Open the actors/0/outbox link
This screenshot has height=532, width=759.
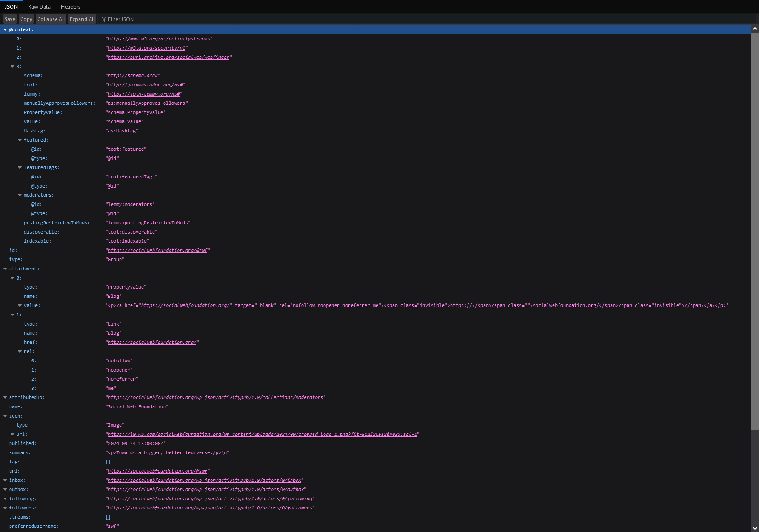(205, 489)
